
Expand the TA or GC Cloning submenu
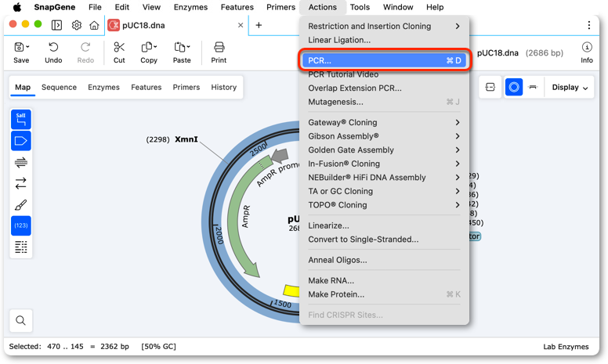pyautogui.click(x=384, y=191)
